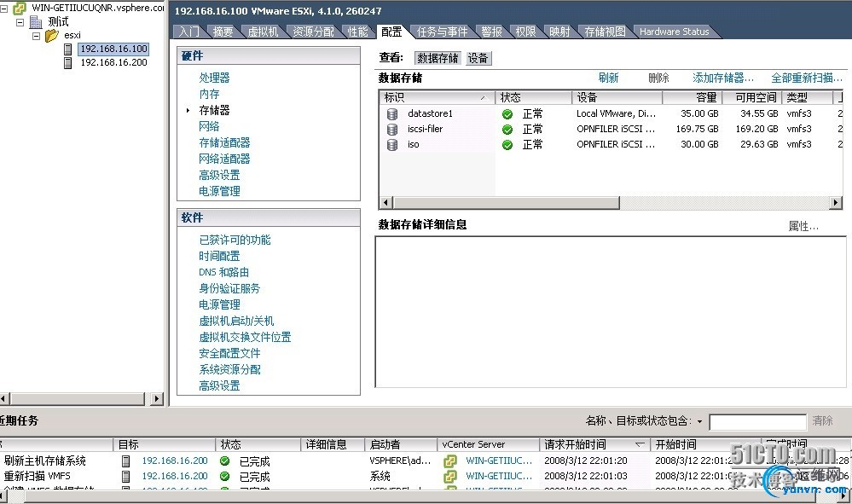Select the 数据存储 view button

pos(438,58)
